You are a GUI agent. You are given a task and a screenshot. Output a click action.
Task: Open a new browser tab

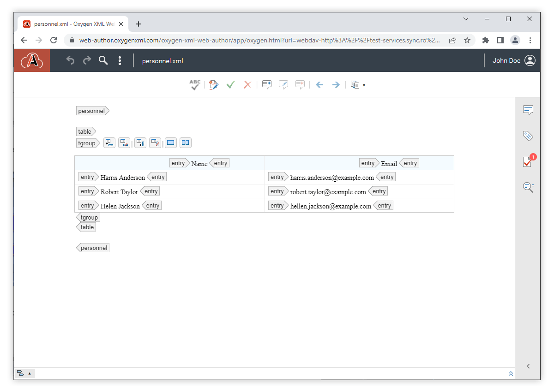coord(138,24)
